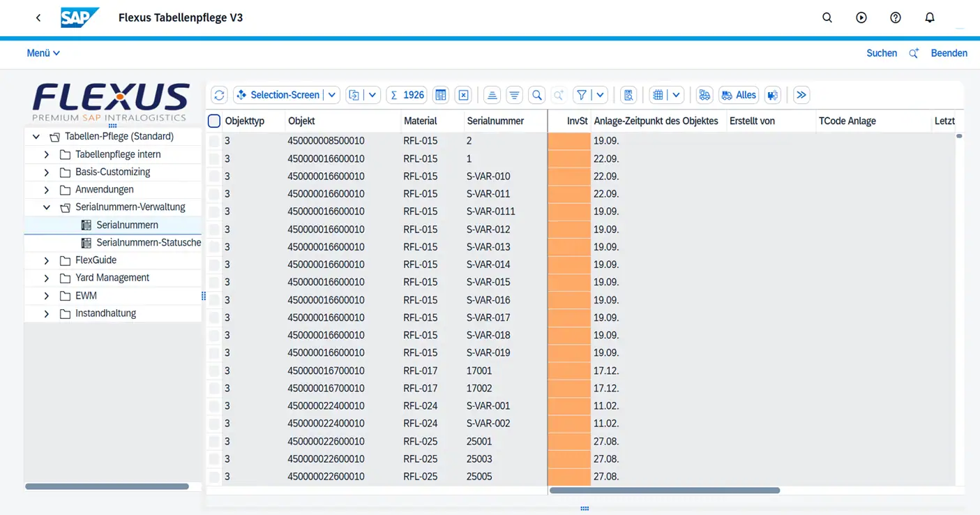Select the row with serial number S-VAR-010

click(214, 177)
